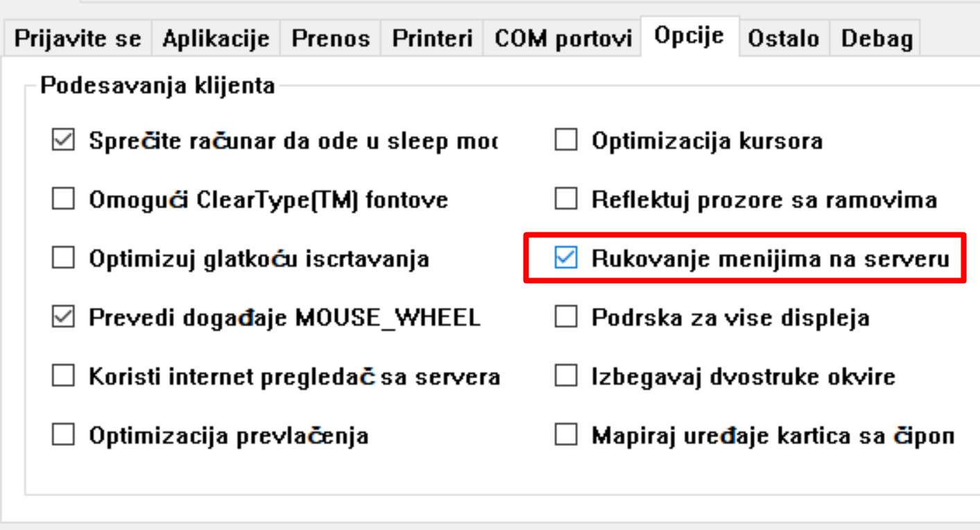
Task: Enable Optimizacija prevlačenja option
Action: [63, 436]
